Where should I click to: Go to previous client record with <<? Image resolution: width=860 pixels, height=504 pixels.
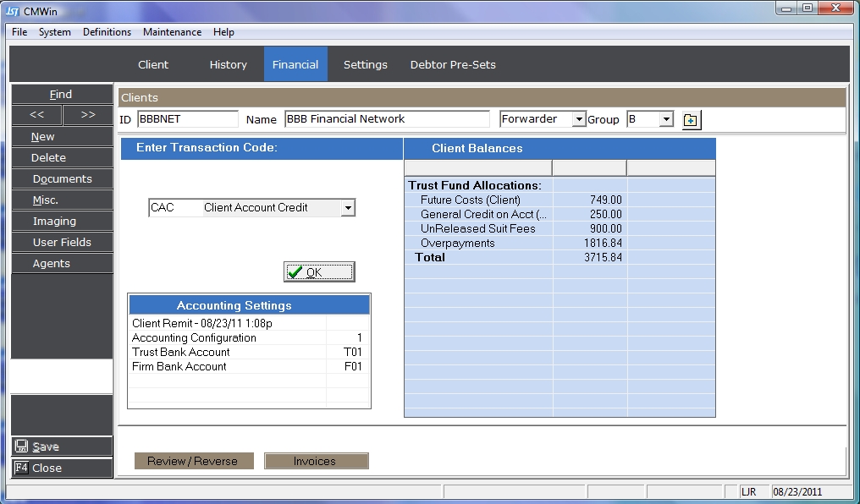tap(36, 115)
